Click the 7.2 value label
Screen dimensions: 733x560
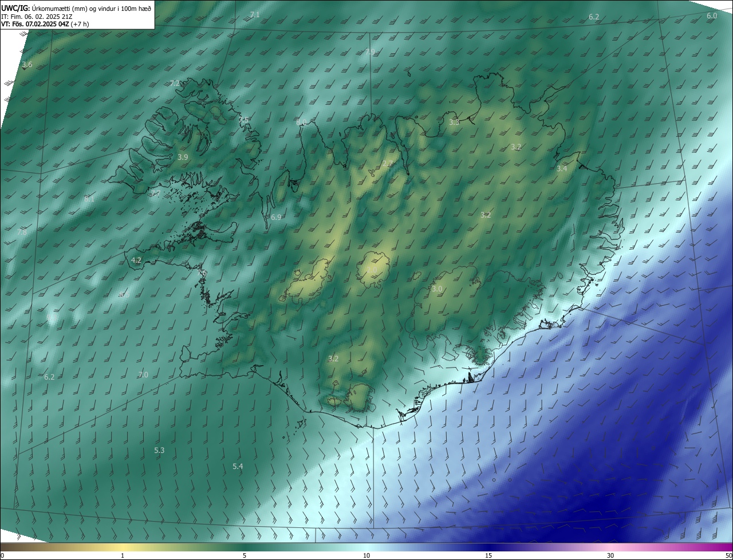[175, 84]
